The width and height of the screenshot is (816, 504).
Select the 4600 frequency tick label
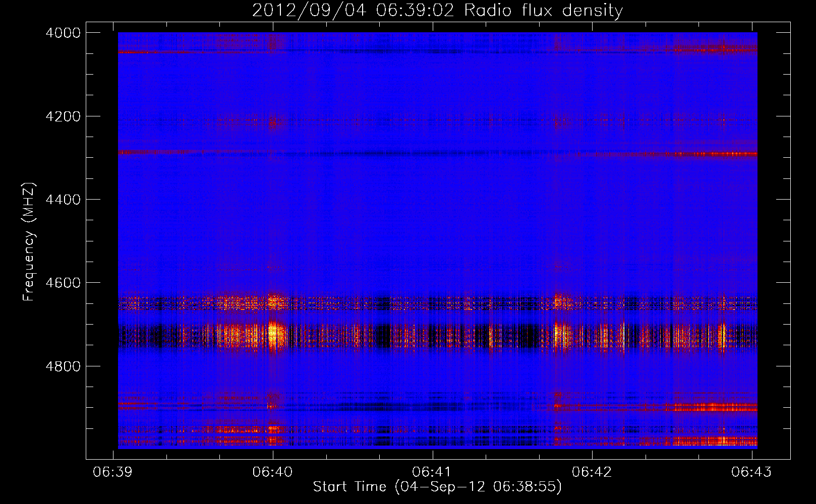(x=63, y=283)
